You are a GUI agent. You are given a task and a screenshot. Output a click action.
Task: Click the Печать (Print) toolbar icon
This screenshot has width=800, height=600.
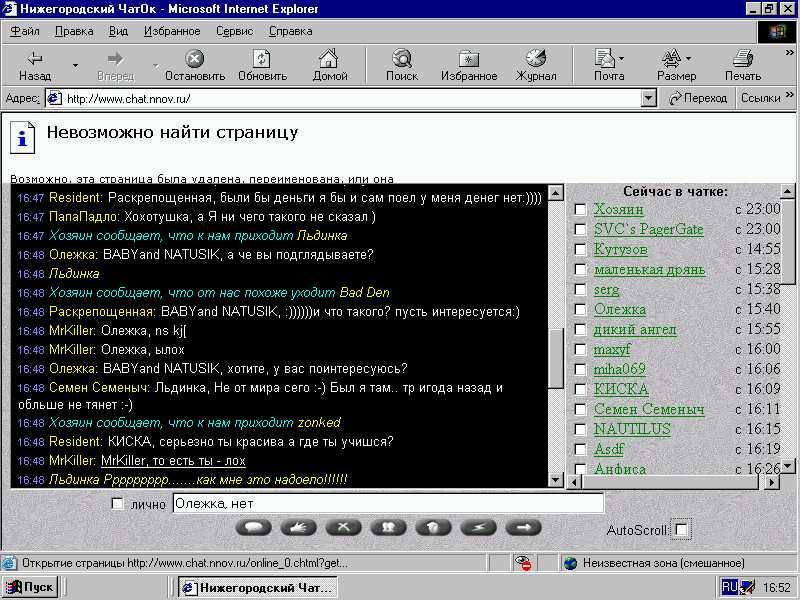742,65
